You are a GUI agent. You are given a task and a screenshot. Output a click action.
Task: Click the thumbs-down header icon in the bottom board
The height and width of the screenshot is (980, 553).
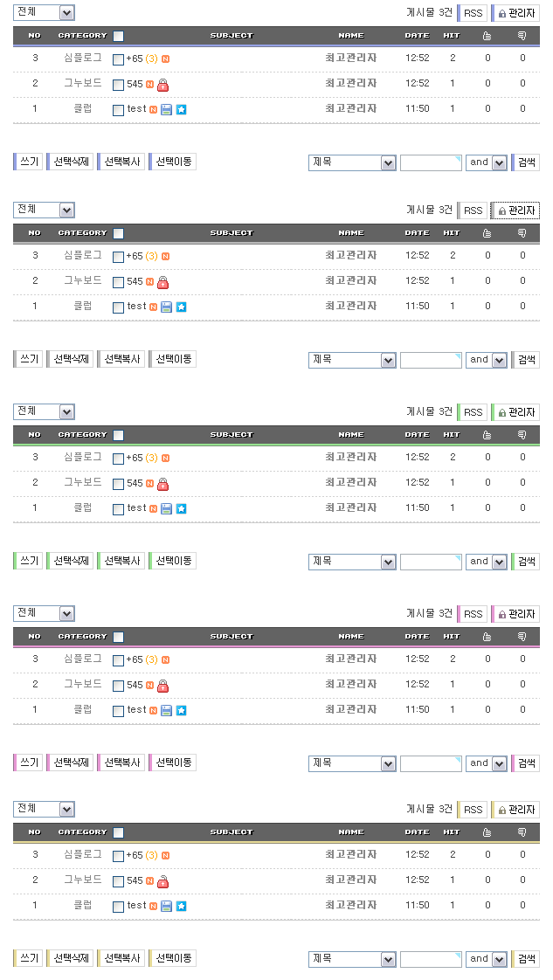[522, 832]
